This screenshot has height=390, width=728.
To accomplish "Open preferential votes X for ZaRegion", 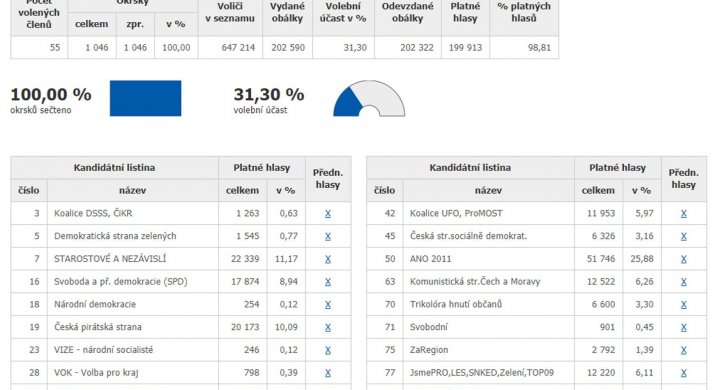I will pos(683,350).
